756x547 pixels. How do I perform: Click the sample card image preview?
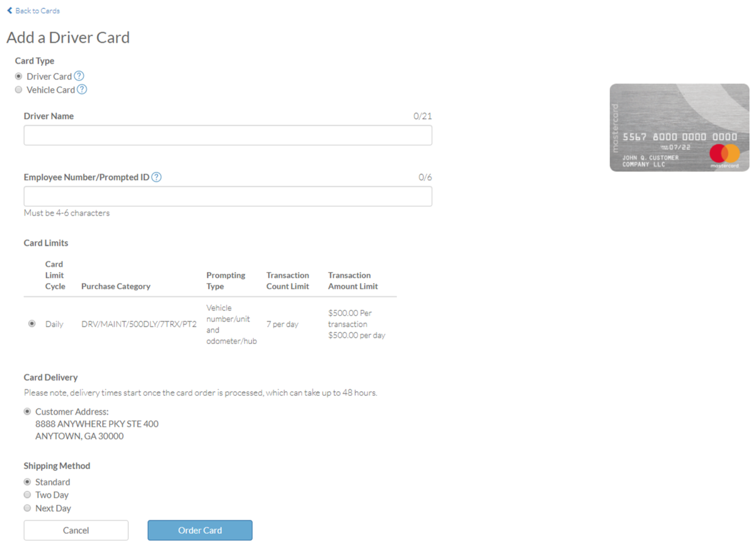pyautogui.click(x=679, y=127)
